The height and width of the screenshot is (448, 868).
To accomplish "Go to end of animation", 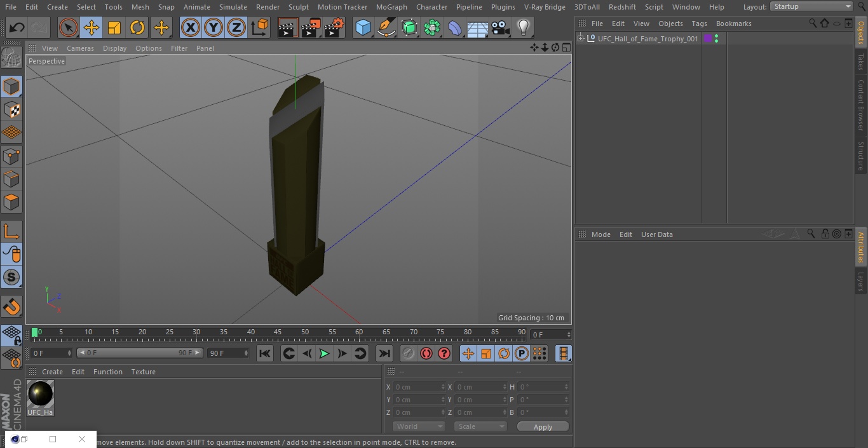I will [x=384, y=353].
